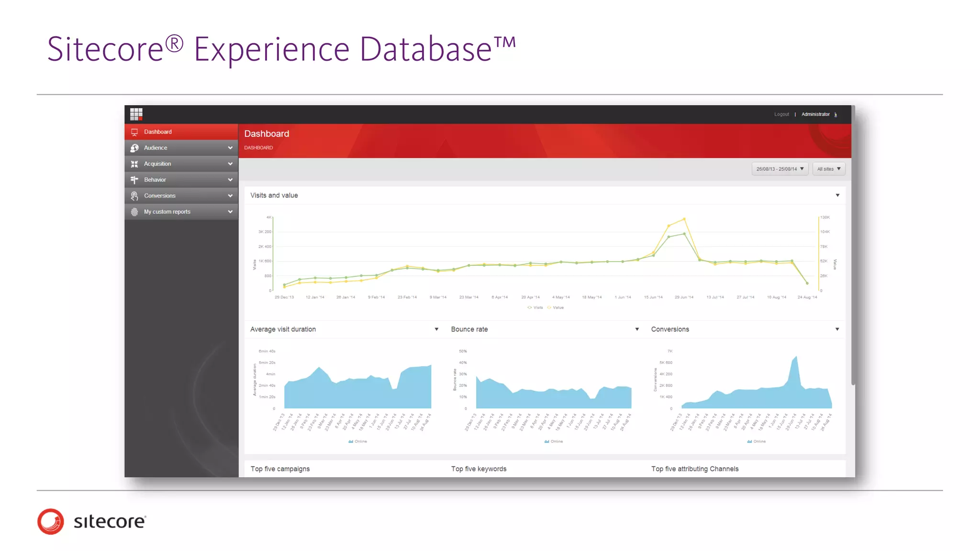Open Bounce rate panel dropdown arrow

click(x=637, y=329)
